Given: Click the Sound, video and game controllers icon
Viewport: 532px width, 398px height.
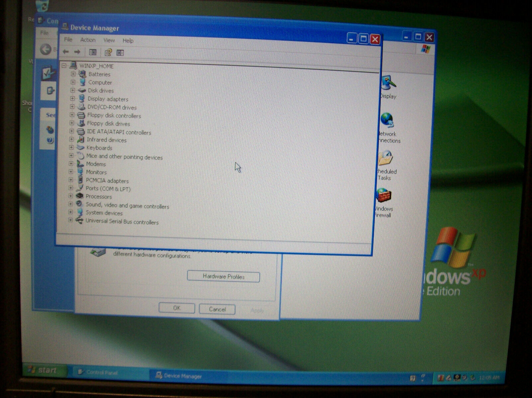Looking at the screenshot, I should (79, 204).
